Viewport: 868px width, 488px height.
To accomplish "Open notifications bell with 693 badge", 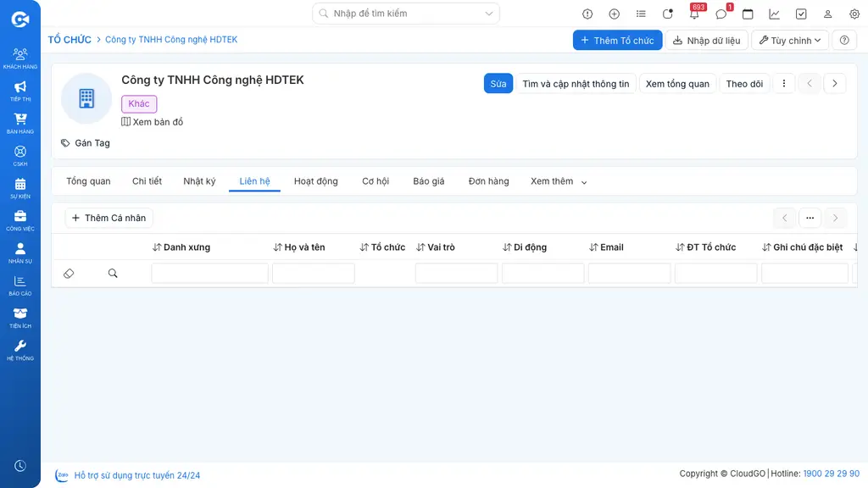I will (x=694, y=14).
